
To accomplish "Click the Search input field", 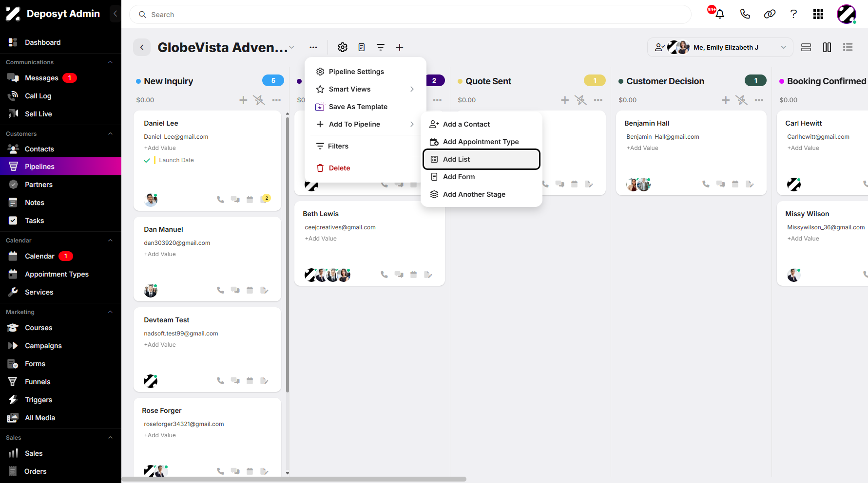I will (410, 15).
